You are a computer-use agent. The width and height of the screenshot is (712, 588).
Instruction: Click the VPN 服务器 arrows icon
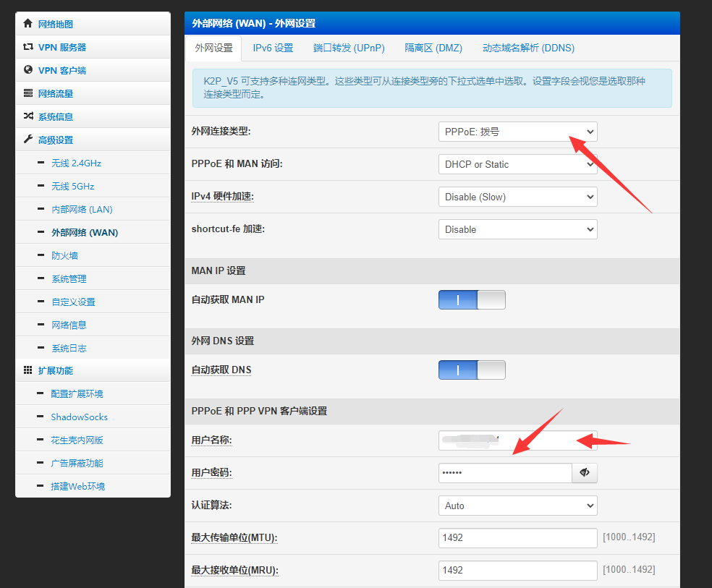[x=28, y=47]
